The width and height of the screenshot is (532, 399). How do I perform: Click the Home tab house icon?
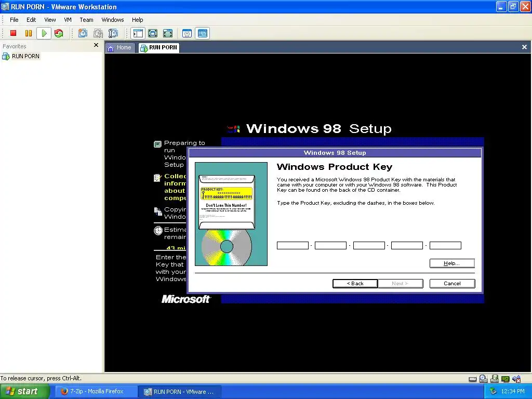pos(111,48)
